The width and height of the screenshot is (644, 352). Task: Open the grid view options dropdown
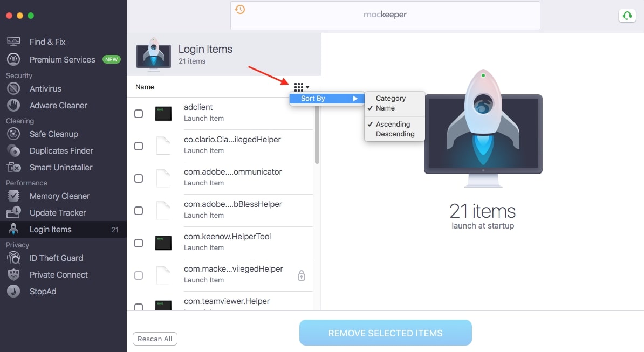pos(302,87)
